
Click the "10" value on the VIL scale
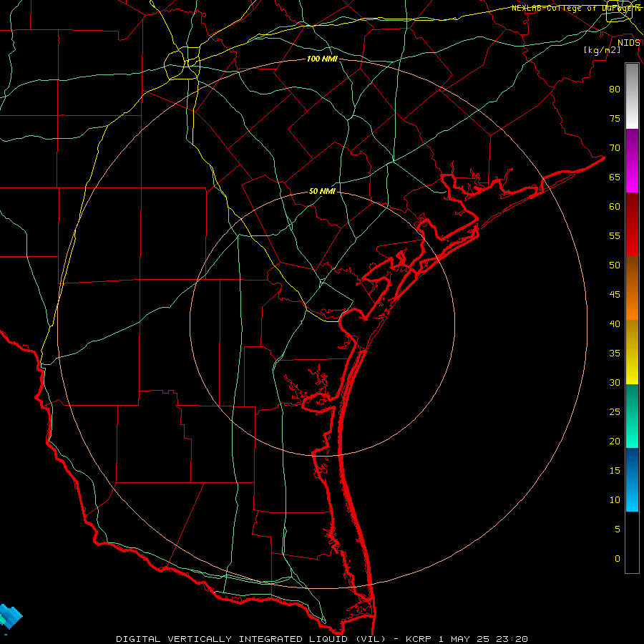615,500
